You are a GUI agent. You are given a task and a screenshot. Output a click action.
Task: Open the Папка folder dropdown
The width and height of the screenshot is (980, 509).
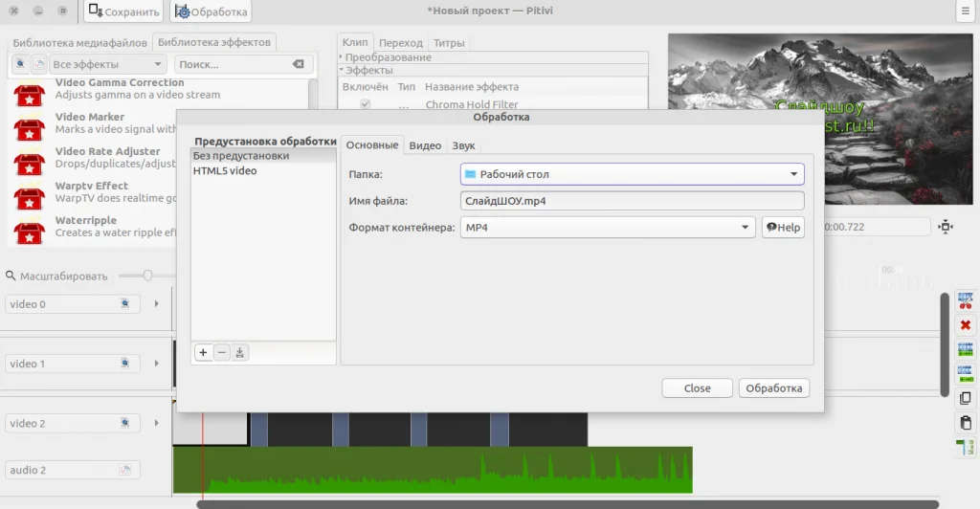point(632,173)
